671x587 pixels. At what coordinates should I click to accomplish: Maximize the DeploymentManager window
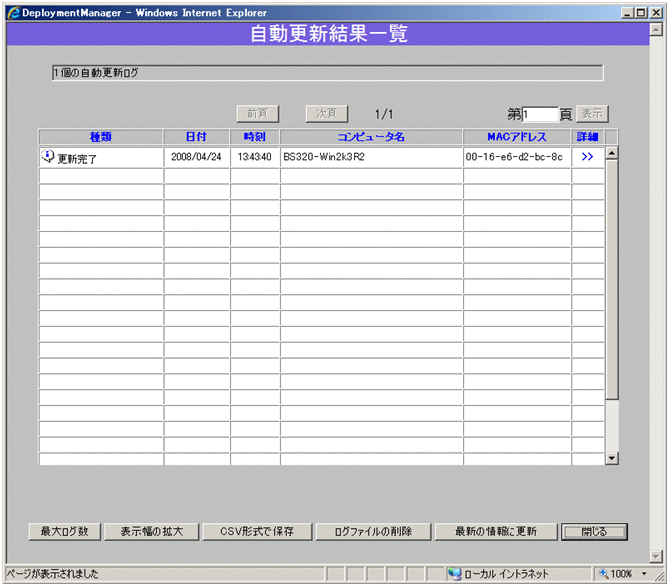click(641, 13)
